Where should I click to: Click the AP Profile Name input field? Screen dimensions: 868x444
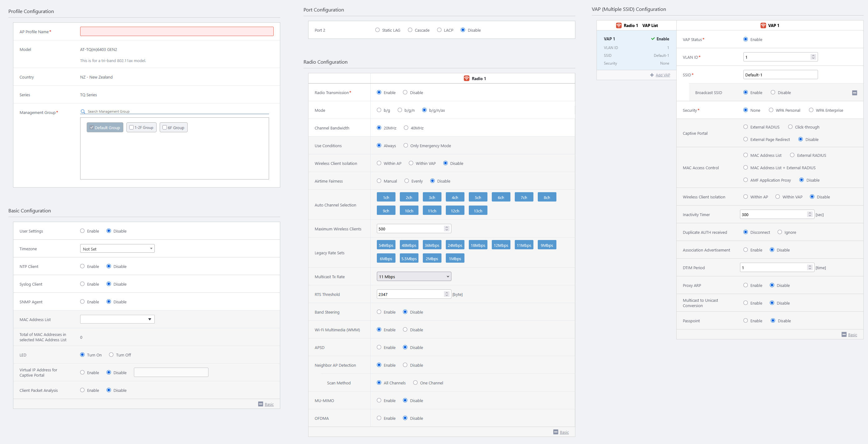(x=177, y=31)
